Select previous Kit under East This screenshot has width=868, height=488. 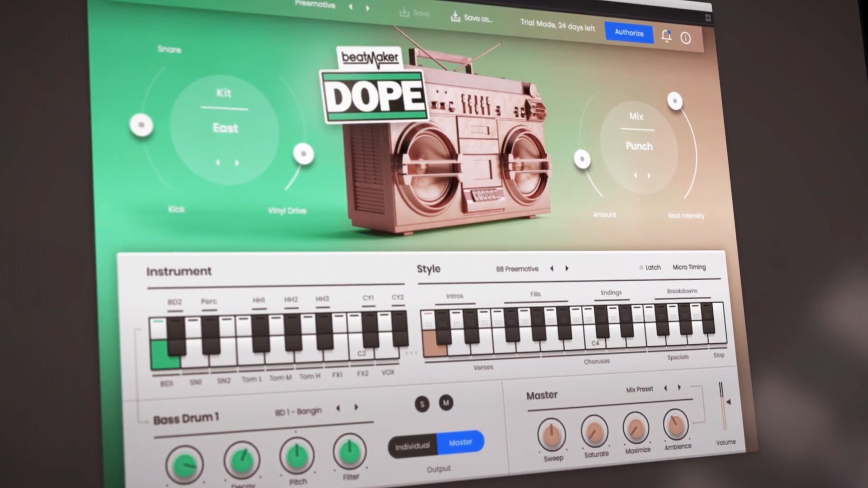click(217, 162)
